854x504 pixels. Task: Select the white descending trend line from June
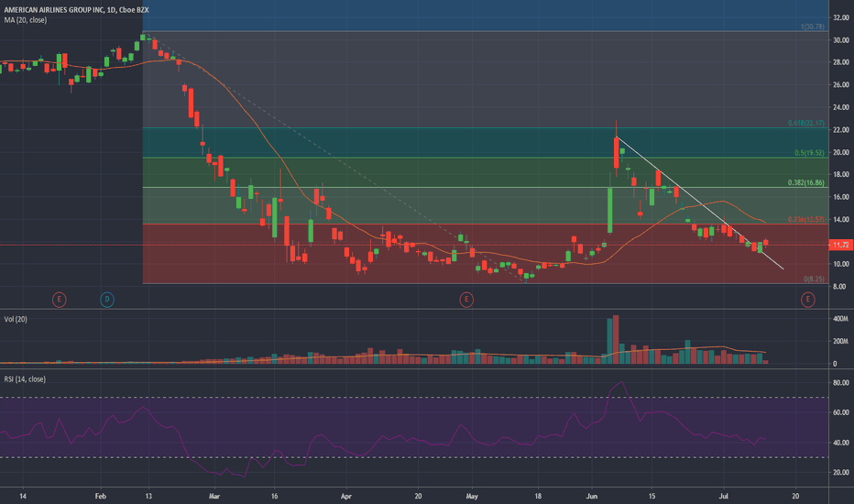coord(700,203)
